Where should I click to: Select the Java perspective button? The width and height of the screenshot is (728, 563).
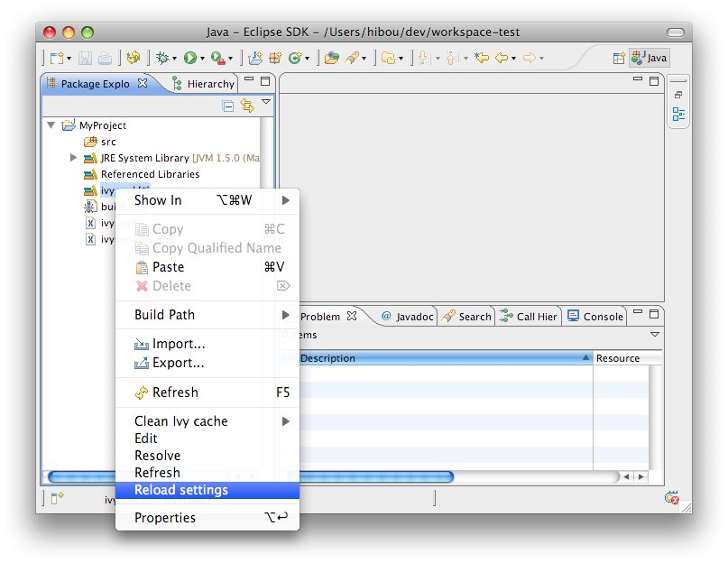click(x=650, y=58)
